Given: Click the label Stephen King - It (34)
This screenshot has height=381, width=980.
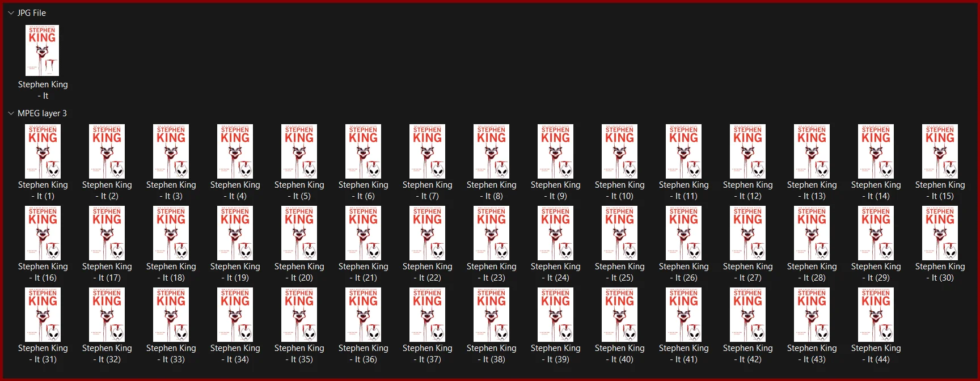Looking at the screenshot, I should coord(235,354).
